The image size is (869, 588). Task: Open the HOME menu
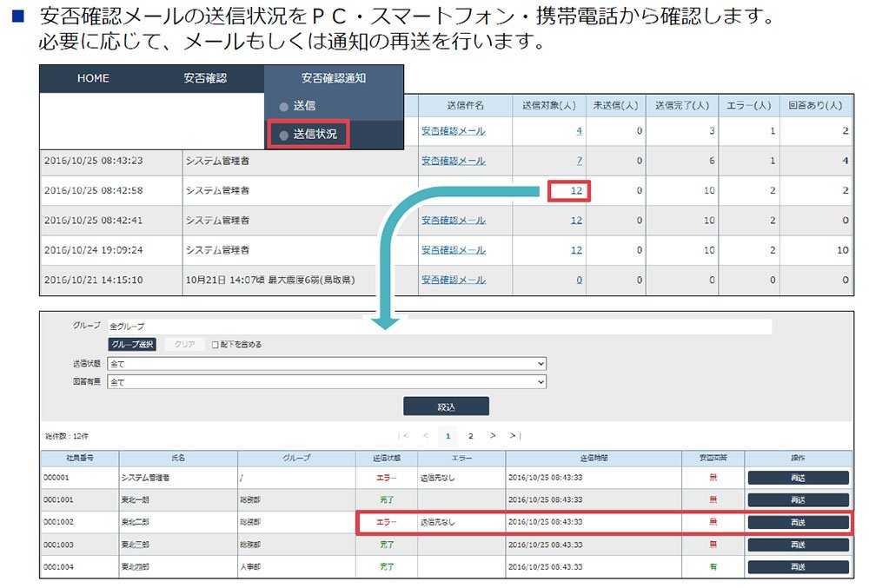[93, 78]
